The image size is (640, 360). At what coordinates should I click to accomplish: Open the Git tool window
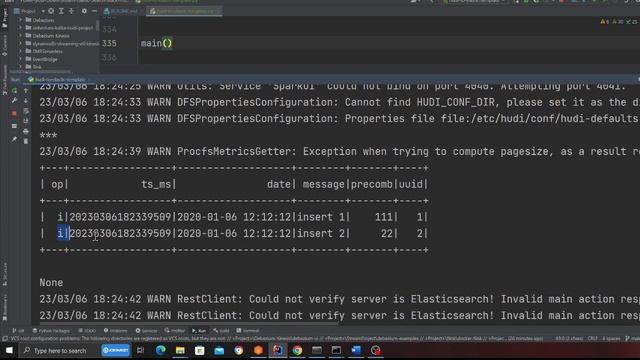[x=18, y=331]
